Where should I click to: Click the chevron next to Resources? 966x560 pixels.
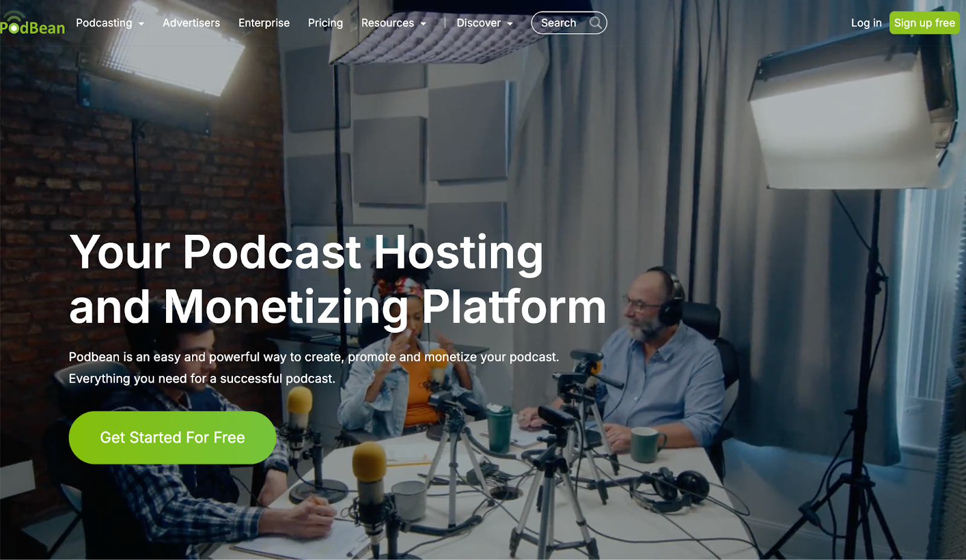coord(423,24)
